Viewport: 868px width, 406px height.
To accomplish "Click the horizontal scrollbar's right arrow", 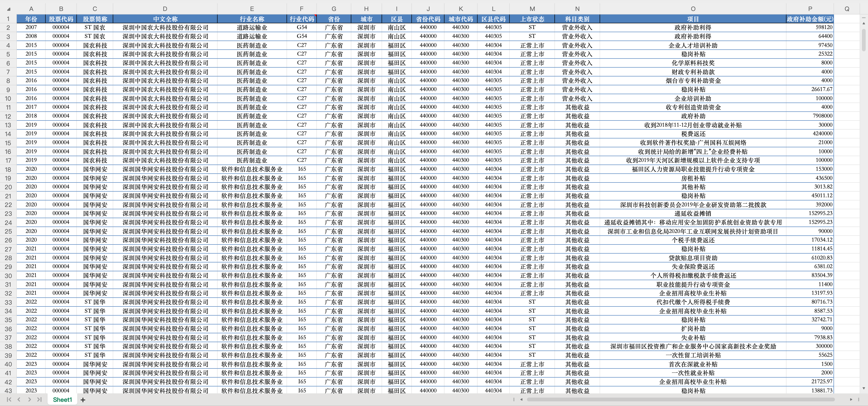I will click(x=851, y=400).
